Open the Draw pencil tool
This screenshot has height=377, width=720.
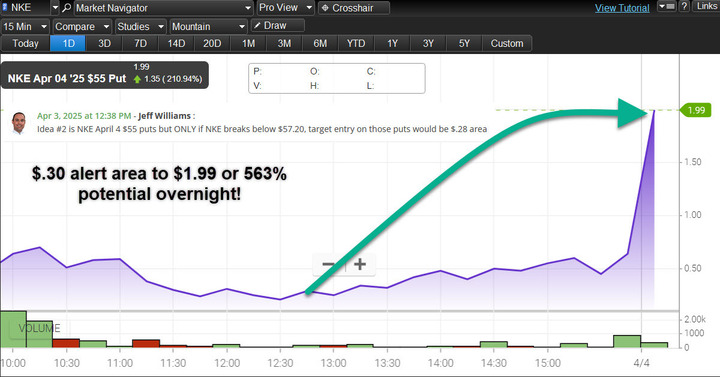coord(277,26)
